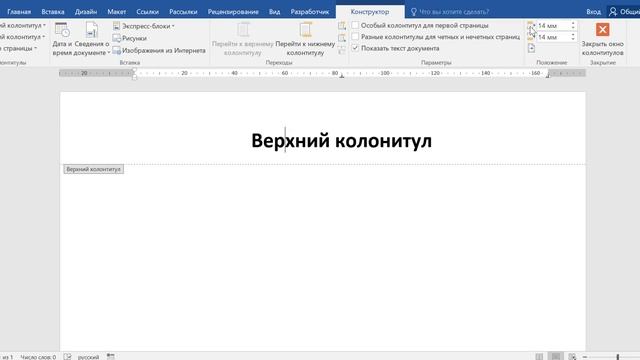Screen dimensions: 640x360
Task: Expand Экспресс-блоки quick parts dropdown
Action: pos(144,26)
